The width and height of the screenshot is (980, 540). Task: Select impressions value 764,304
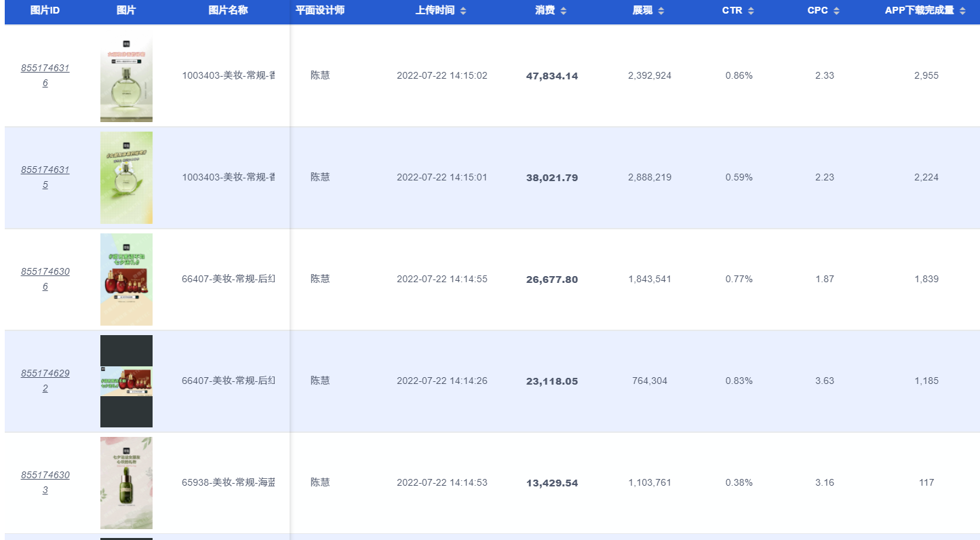point(650,381)
